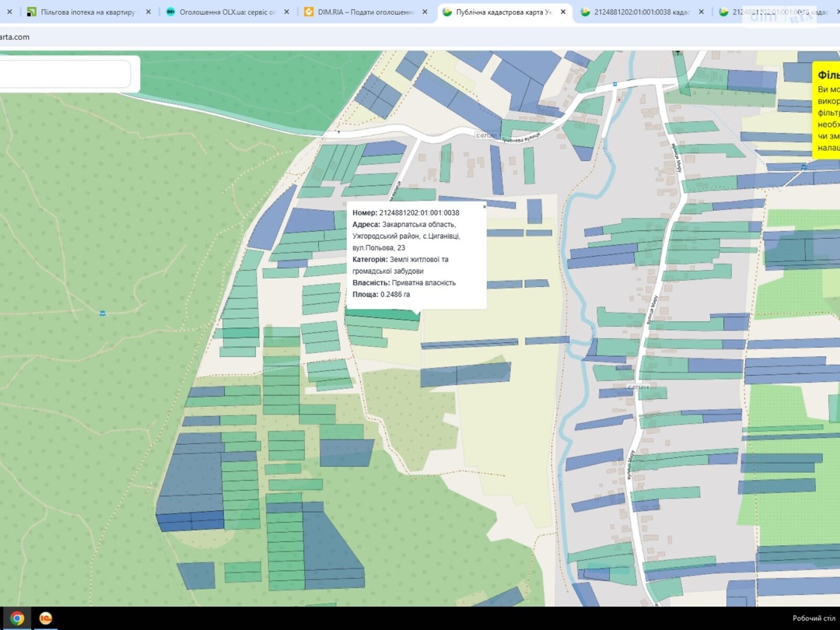
Task: Click the cadastral map favicon on active tab
Action: 447,12
